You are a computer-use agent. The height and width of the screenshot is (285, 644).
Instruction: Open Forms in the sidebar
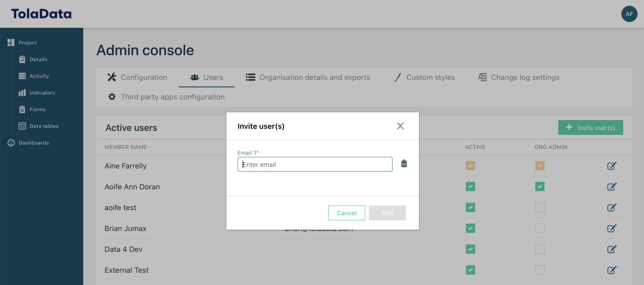(32, 109)
